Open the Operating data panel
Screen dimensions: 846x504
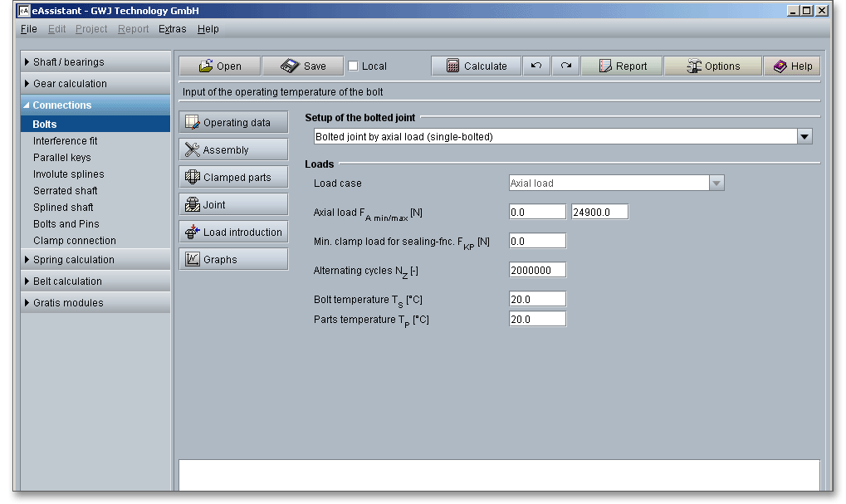pos(233,123)
